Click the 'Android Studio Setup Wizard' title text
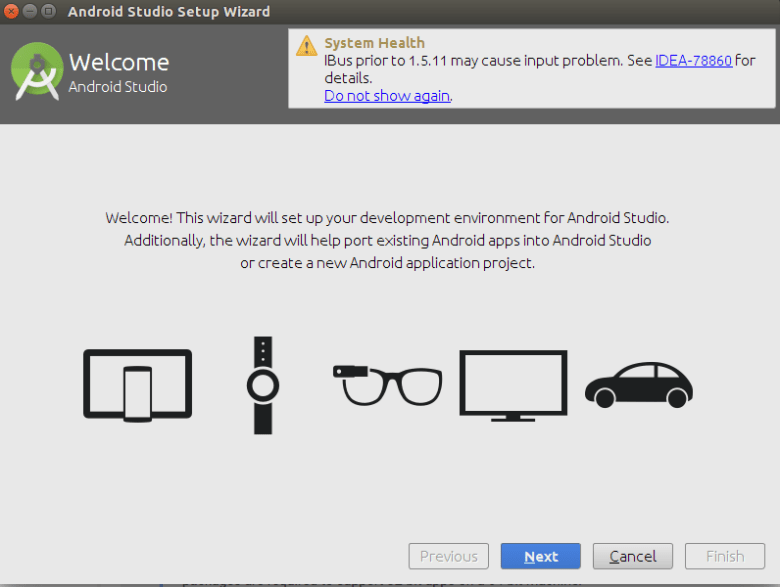Screen dimensions: 780x587 pyautogui.click(x=169, y=11)
